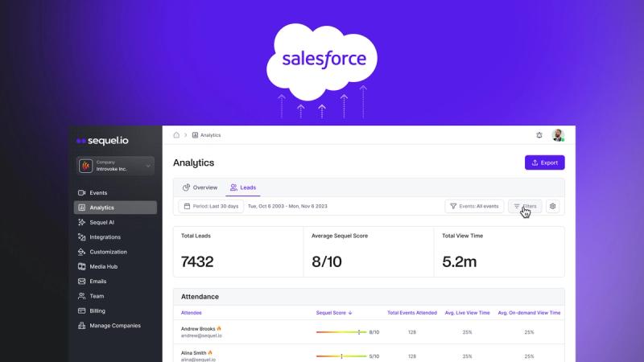Open the Filters button
The image size is (644, 362).
tap(525, 206)
